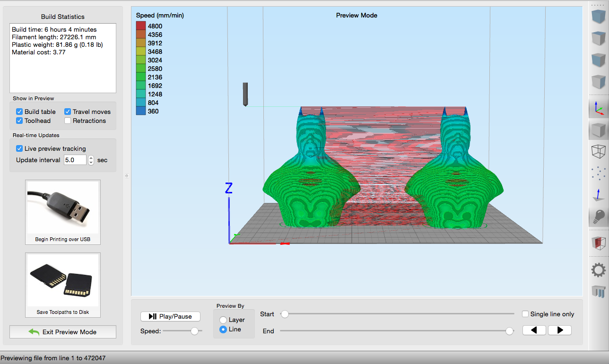609x364 pixels.
Task: Click Exit Preview Mode
Action: [x=63, y=332]
